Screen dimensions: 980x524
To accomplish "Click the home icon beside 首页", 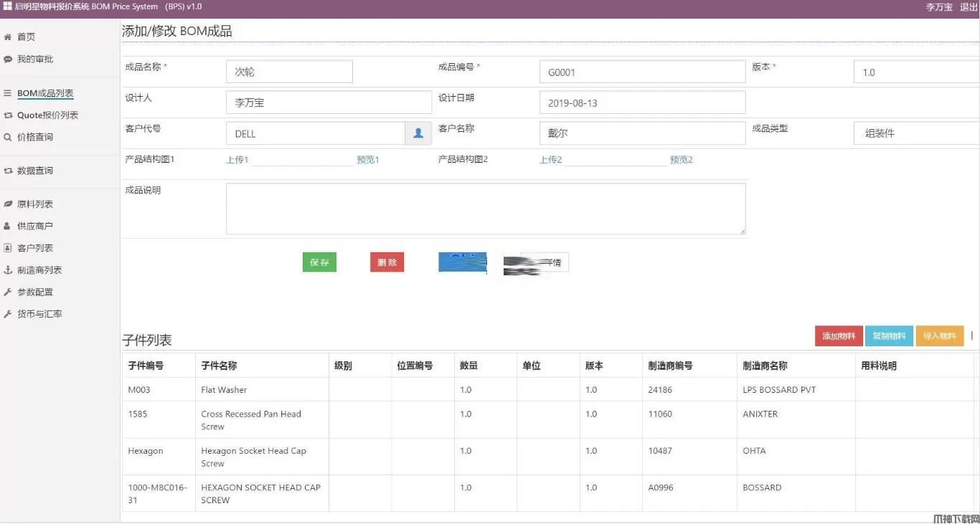I will [x=8, y=37].
